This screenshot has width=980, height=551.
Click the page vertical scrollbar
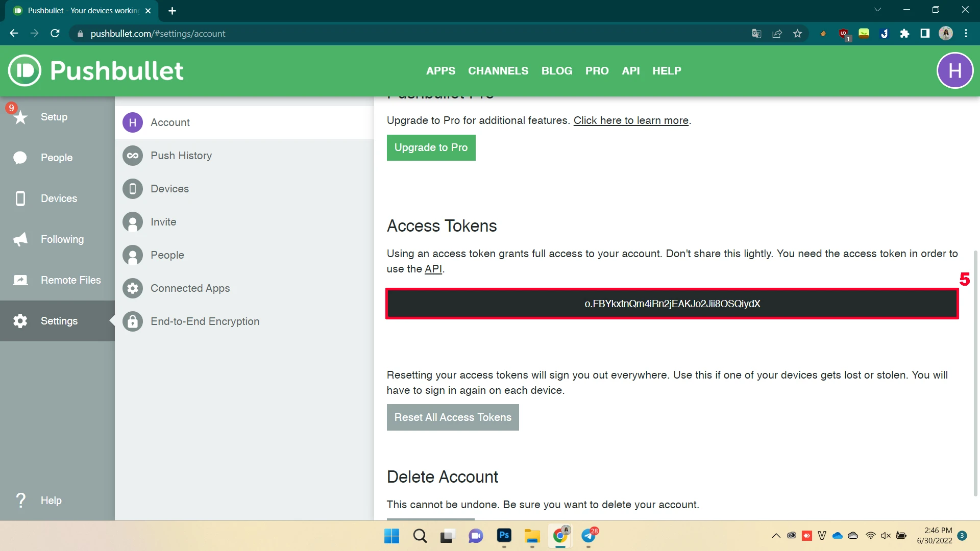pos(975,372)
